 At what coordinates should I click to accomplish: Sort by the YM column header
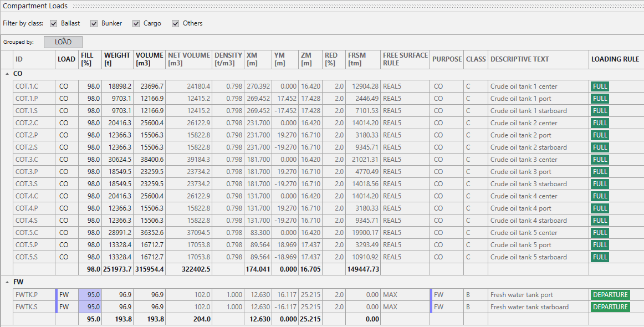click(x=285, y=59)
